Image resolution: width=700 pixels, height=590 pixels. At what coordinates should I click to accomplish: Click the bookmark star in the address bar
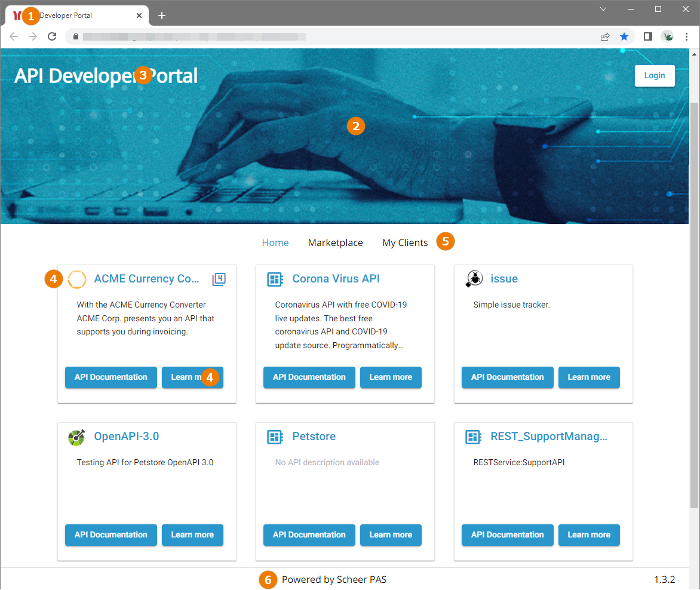pos(624,36)
